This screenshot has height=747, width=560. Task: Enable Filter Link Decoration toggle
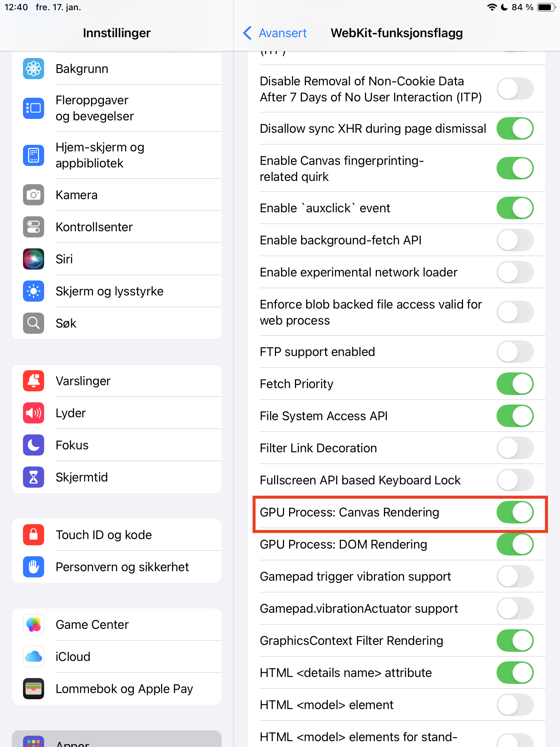[515, 448]
